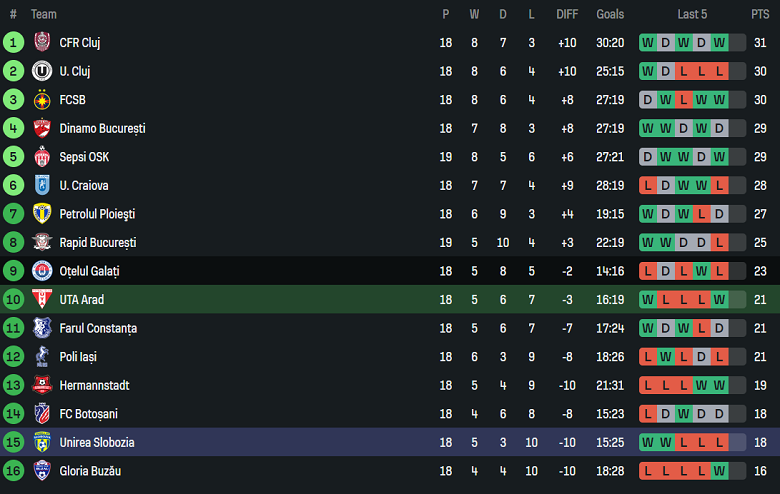Select the U. Craiova shield icon
The image size is (780, 494).
click(x=42, y=185)
